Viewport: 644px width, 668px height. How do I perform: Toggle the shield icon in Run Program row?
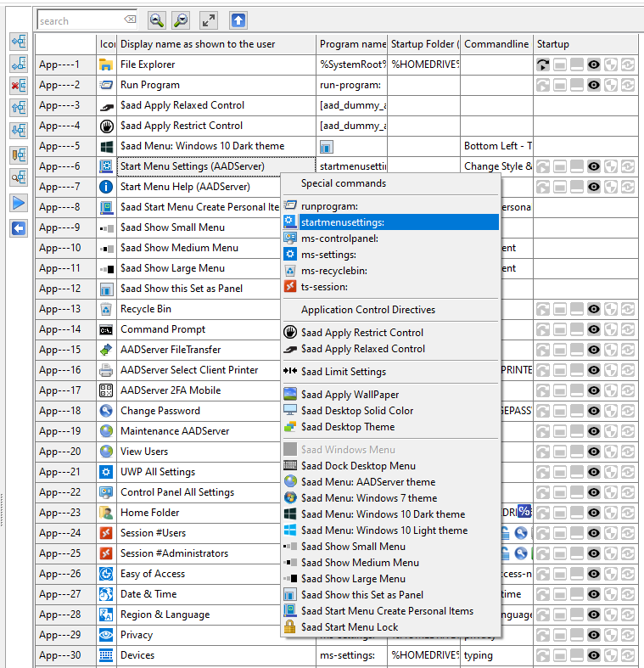coord(611,85)
